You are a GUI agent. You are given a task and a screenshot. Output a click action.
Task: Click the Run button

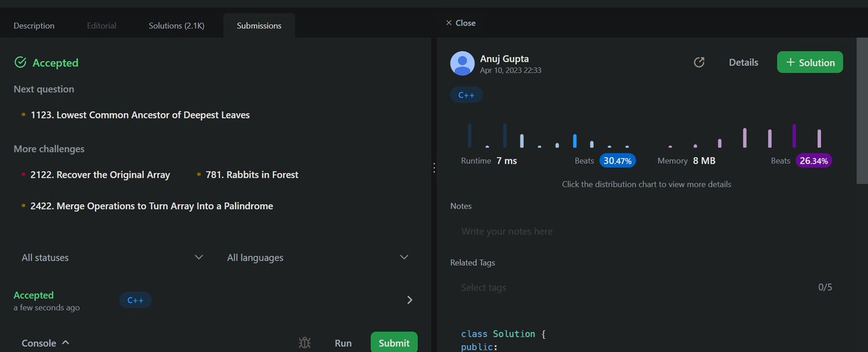pos(343,343)
